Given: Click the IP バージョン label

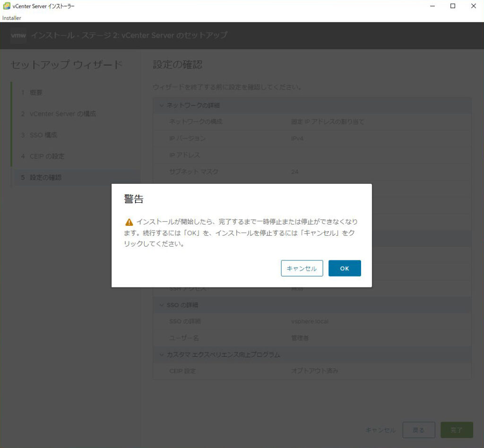Looking at the screenshot, I should (187, 138).
